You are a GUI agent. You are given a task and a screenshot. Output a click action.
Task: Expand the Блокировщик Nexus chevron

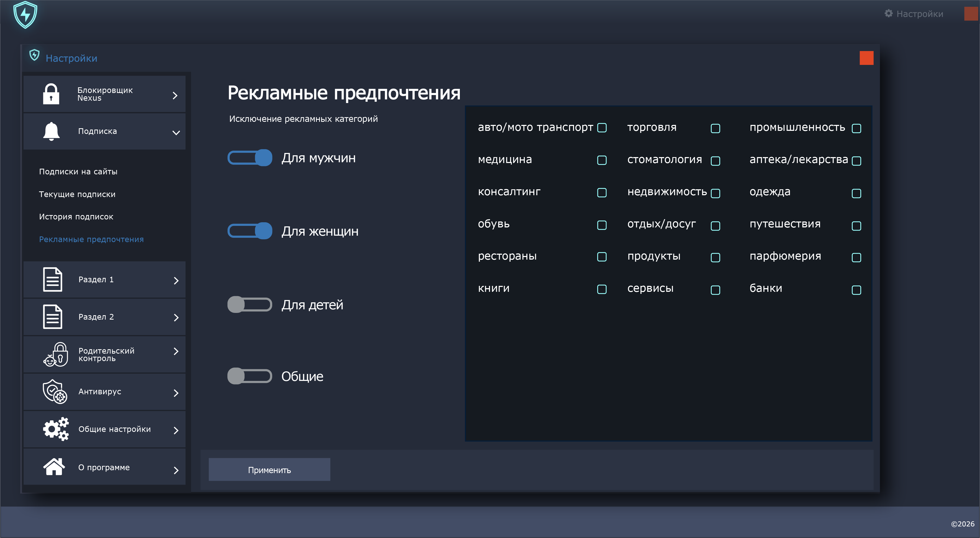[x=175, y=96]
